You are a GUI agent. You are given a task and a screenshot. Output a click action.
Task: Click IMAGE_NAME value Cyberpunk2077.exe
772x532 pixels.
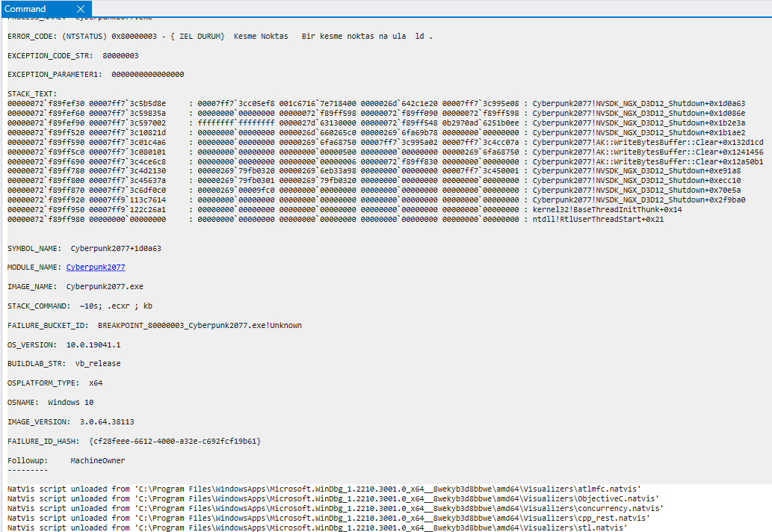105,286
